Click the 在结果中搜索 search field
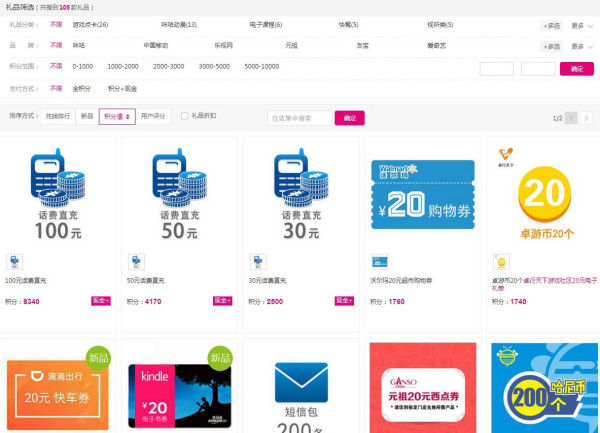The height and width of the screenshot is (433, 600). [x=298, y=118]
